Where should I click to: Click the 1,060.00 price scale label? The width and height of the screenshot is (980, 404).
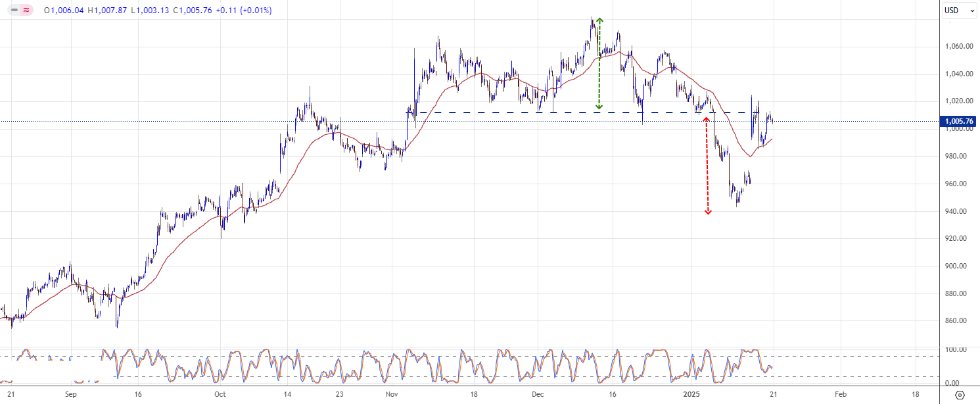[x=957, y=47]
